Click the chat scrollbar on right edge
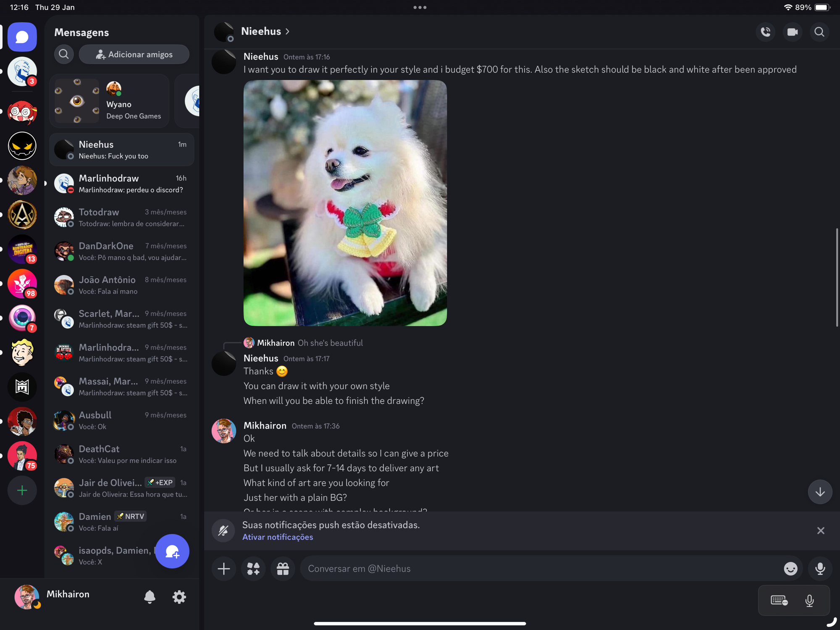Viewport: 840px width, 630px height. pos(837,277)
